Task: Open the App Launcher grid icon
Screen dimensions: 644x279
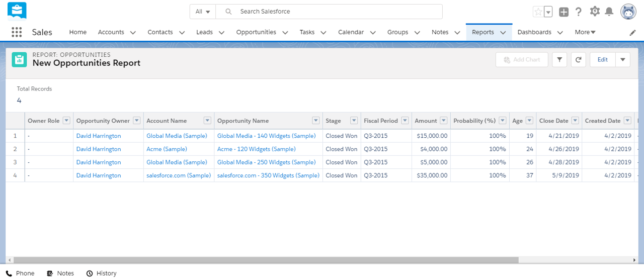Action: coord(17,32)
